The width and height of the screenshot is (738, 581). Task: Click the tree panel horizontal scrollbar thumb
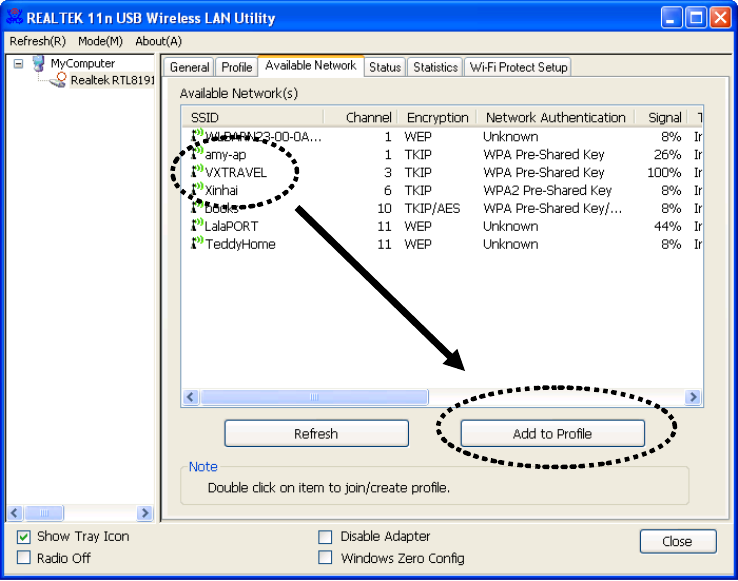(x=44, y=513)
